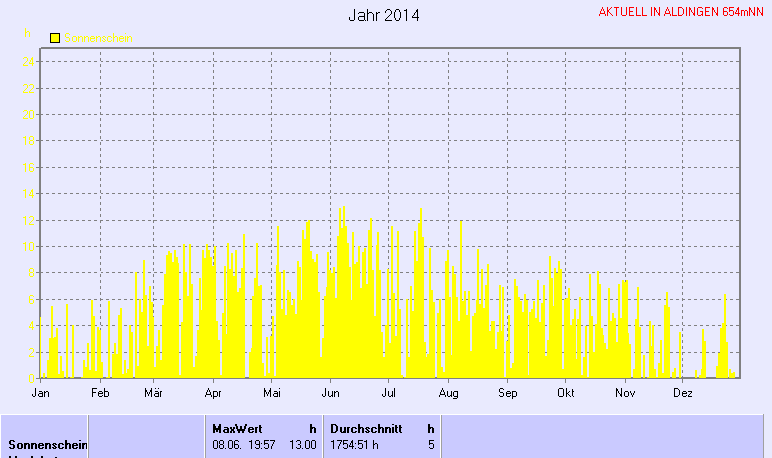Select the Aug label on the x-axis

448,394
